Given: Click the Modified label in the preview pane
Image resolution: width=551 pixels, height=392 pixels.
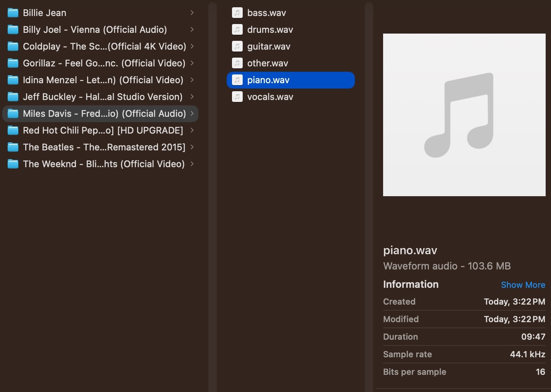Looking at the screenshot, I should point(401,319).
